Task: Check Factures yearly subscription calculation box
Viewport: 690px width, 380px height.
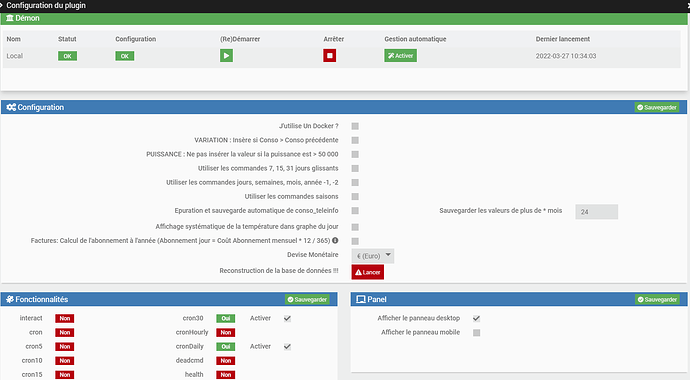Action: [x=355, y=241]
